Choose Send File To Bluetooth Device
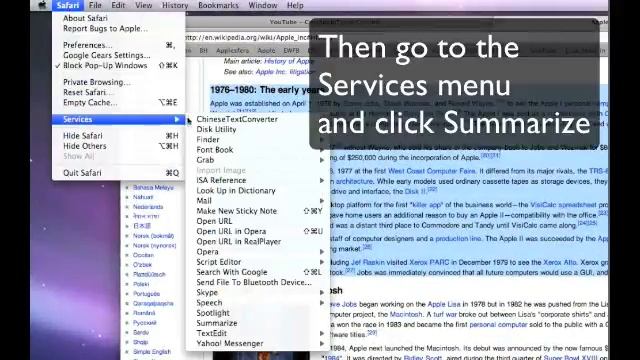This screenshot has height=360, width=640. click(x=254, y=282)
